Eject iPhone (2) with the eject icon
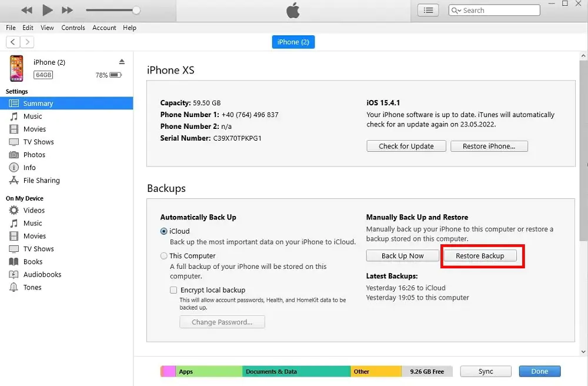588x386 pixels. [x=122, y=62]
